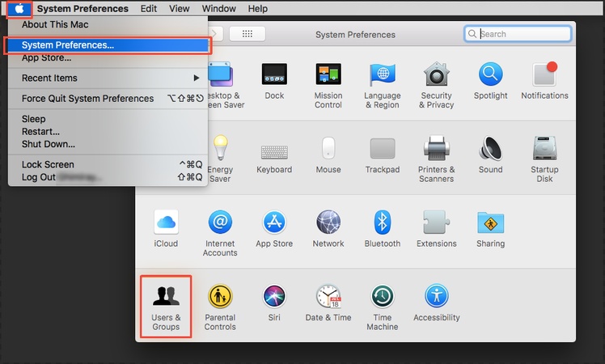Open the Edit menu

[x=149, y=8]
